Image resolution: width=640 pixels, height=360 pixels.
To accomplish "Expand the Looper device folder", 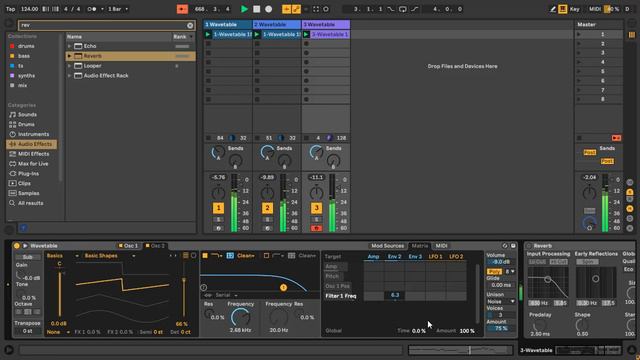I will (69, 66).
